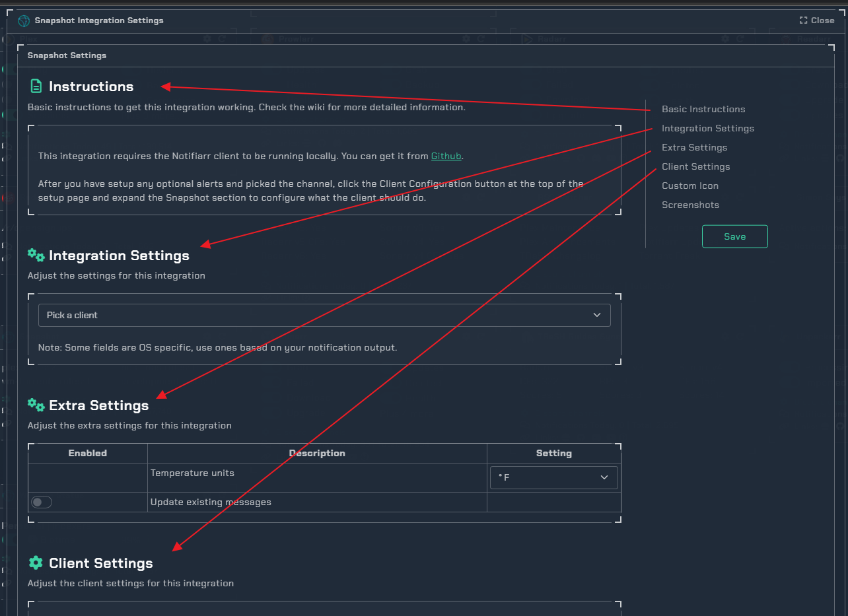The height and width of the screenshot is (616, 848).
Task: Jump to Integration Settings in side navigation
Action: [708, 128]
